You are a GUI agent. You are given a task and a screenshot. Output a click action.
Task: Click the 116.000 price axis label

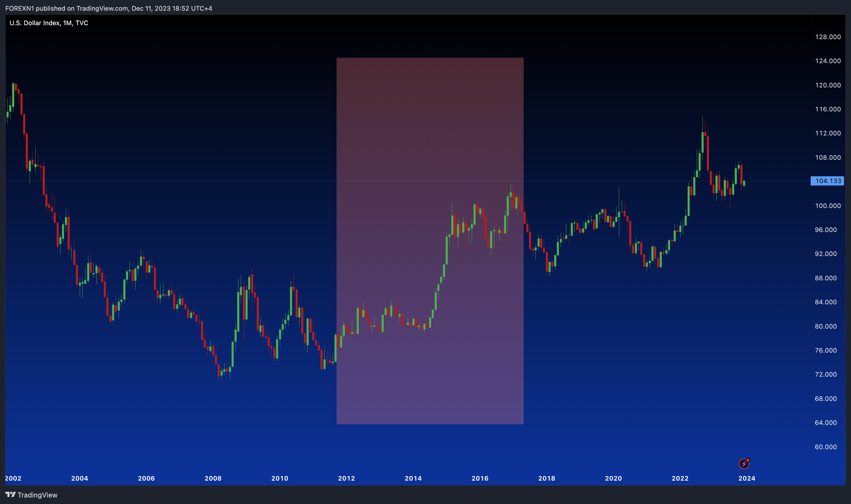(828, 109)
